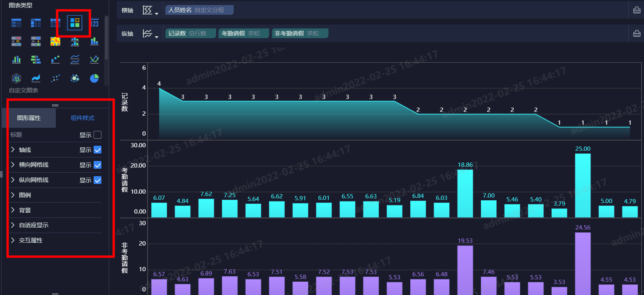644x295 pixels.
Task: Expand the 图例 section
Action: (13, 195)
